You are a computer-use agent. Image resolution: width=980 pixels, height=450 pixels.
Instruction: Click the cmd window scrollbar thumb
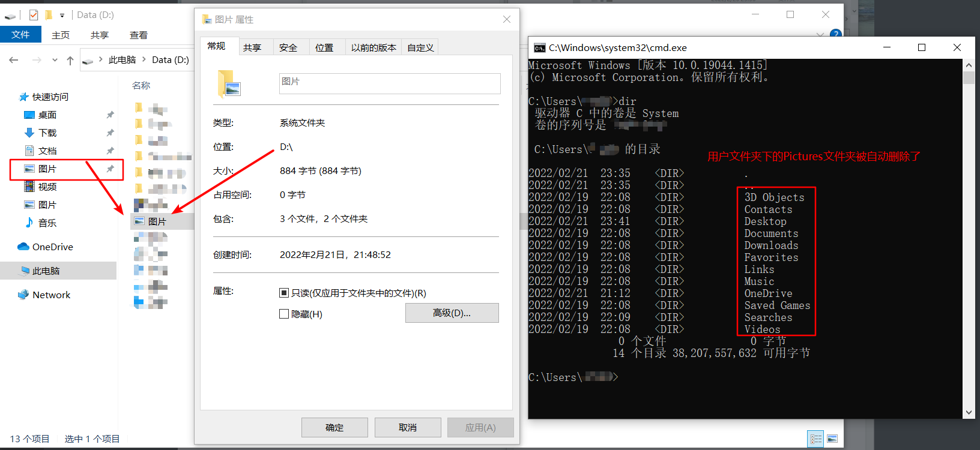pos(969,78)
